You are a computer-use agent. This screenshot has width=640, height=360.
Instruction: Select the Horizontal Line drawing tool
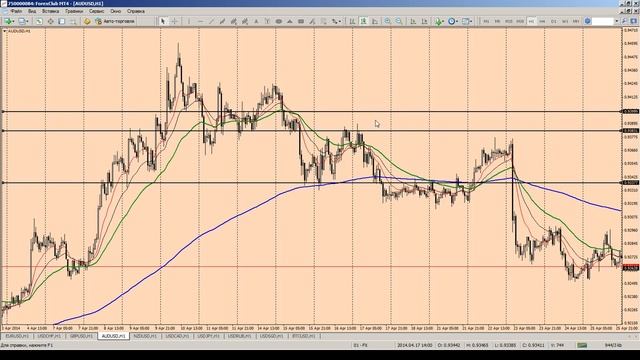200,21
